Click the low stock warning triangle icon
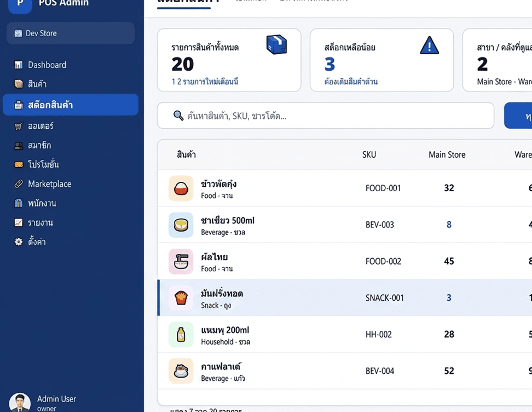The height and width of the screenshot is (412, 532). (x=429, y=45)
